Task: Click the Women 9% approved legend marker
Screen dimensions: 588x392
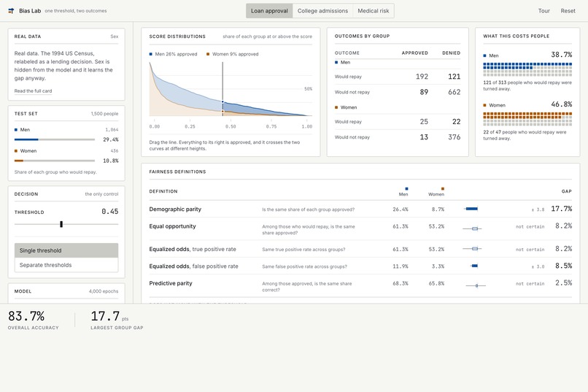Action: click(208, 54)
